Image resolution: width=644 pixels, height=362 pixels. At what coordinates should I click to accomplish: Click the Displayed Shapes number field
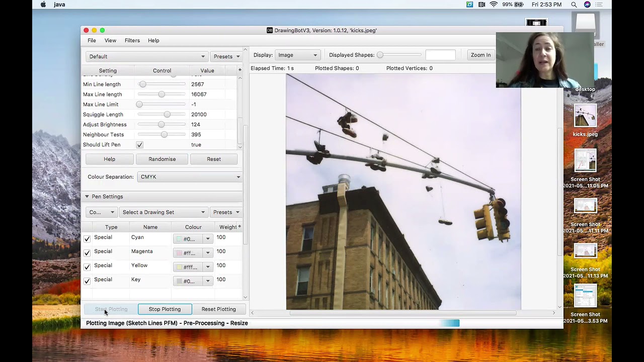pyautogui.click(x=441, y=55)
